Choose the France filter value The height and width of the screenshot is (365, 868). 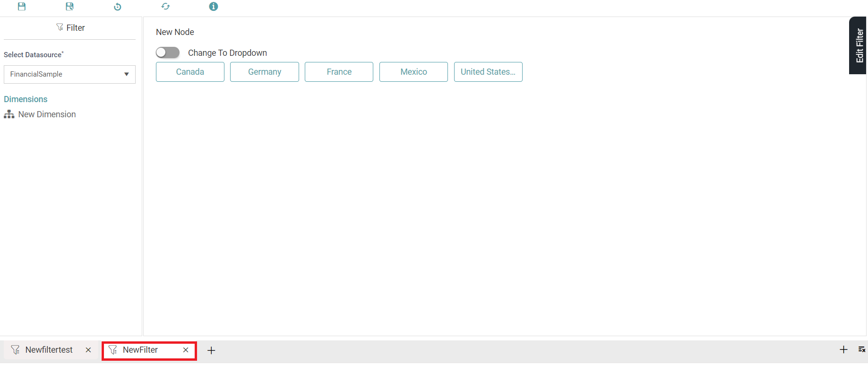339,72
